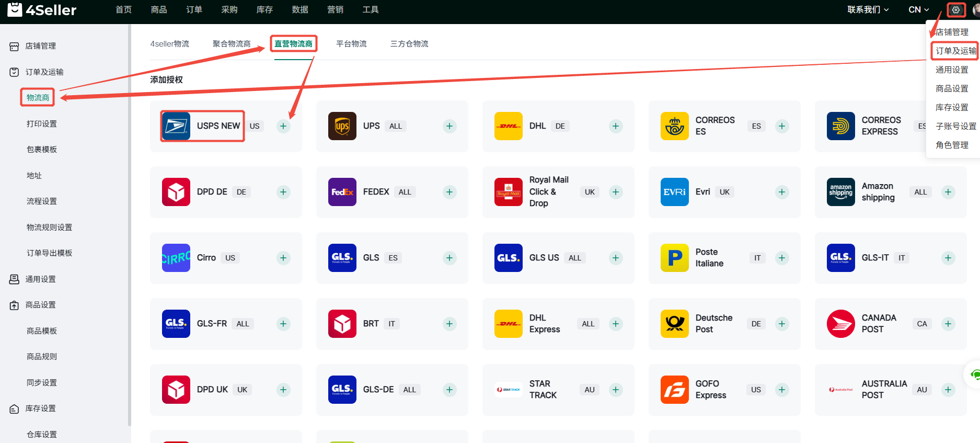Click plus icon on UPS card

[449, 126]
